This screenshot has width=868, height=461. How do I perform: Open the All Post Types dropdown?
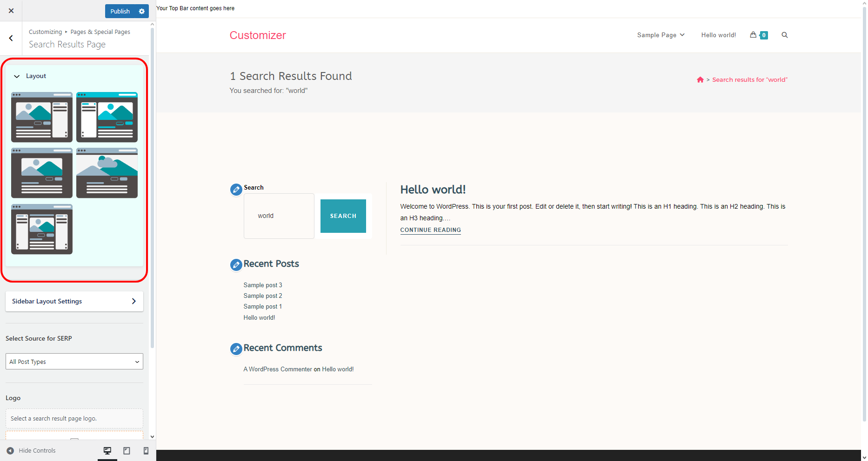74,362
